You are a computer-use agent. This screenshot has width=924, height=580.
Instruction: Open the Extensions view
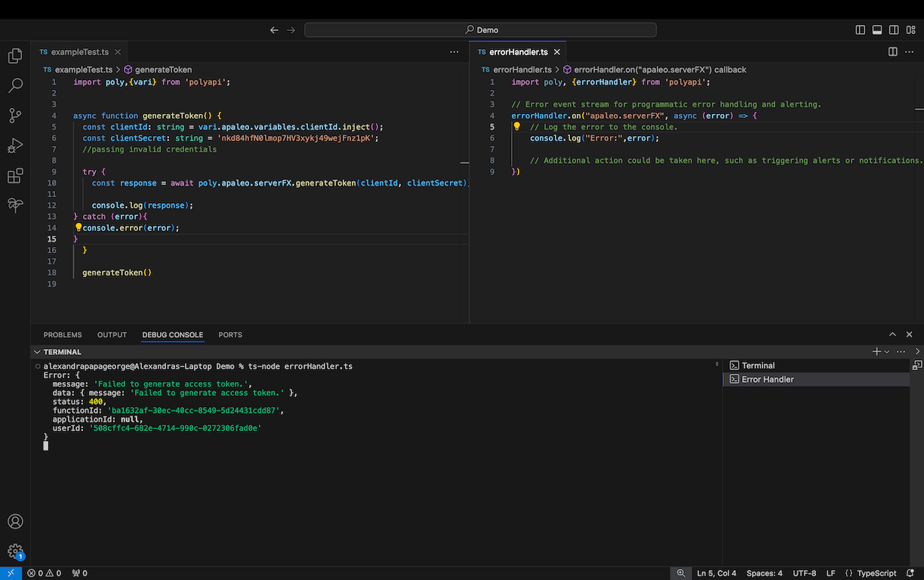[15, 176]
